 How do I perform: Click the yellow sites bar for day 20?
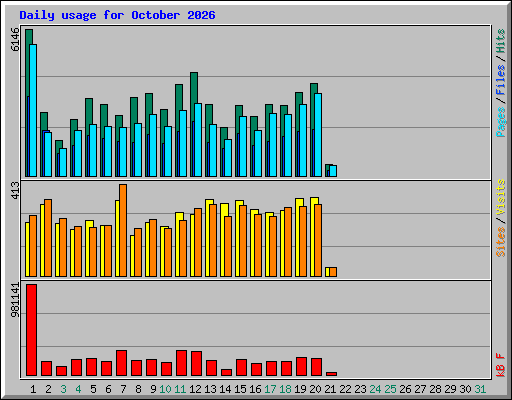(312, 237)
